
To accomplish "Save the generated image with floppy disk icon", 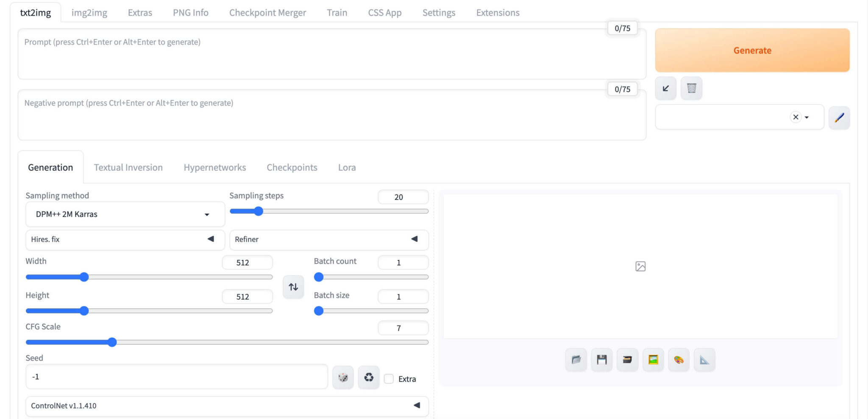I will coord(601,360).
